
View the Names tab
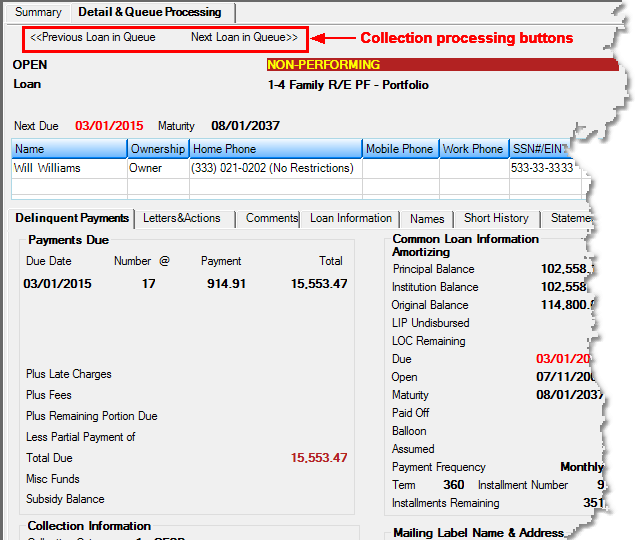point(427,218)
